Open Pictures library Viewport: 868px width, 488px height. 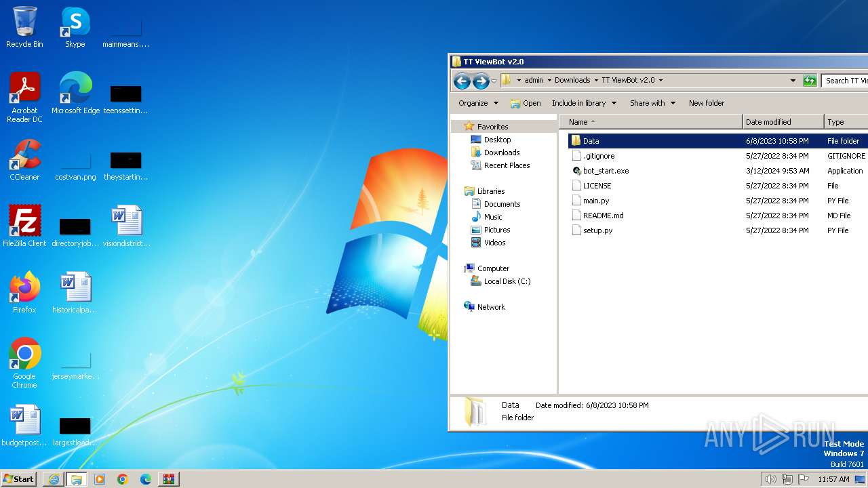pos(496,230)
